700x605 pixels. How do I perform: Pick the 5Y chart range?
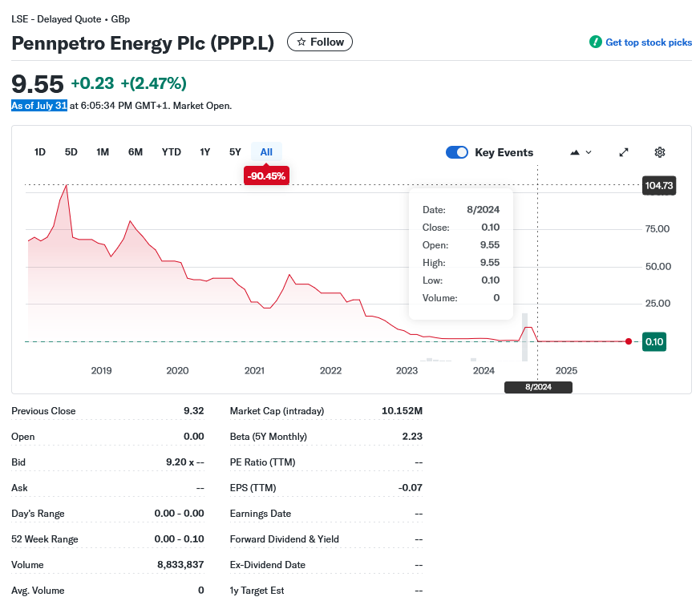[235, 152]
